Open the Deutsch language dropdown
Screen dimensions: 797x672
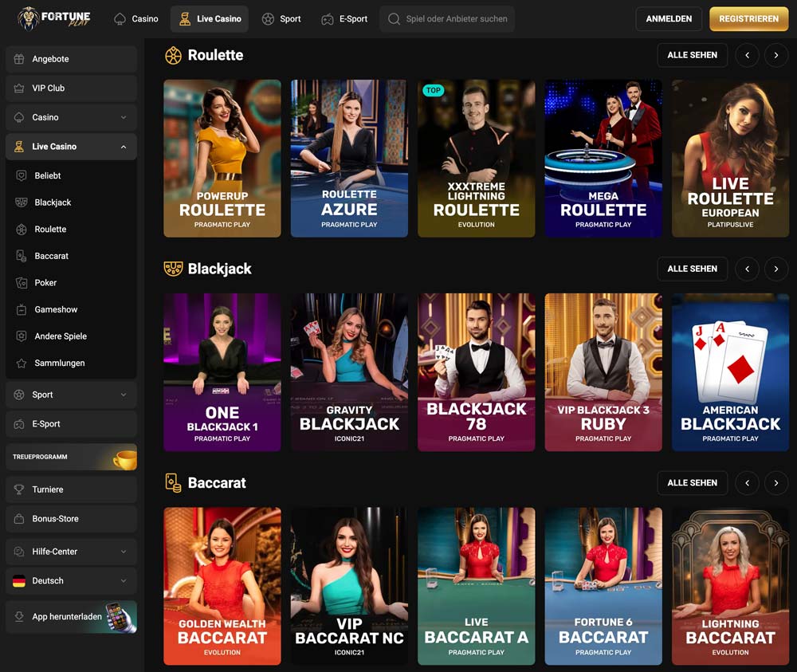tap(71, 580)
